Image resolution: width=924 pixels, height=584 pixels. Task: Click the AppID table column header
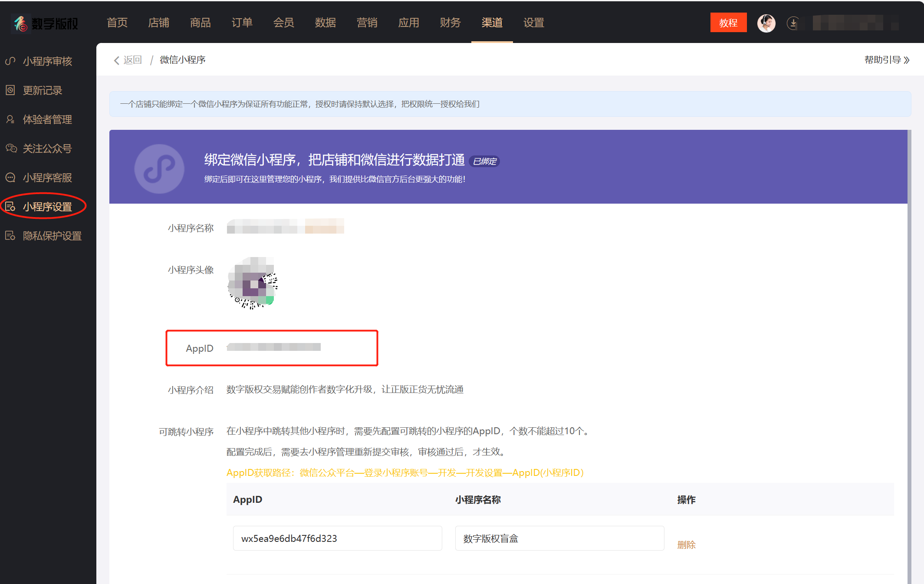[x=248, y=499]
